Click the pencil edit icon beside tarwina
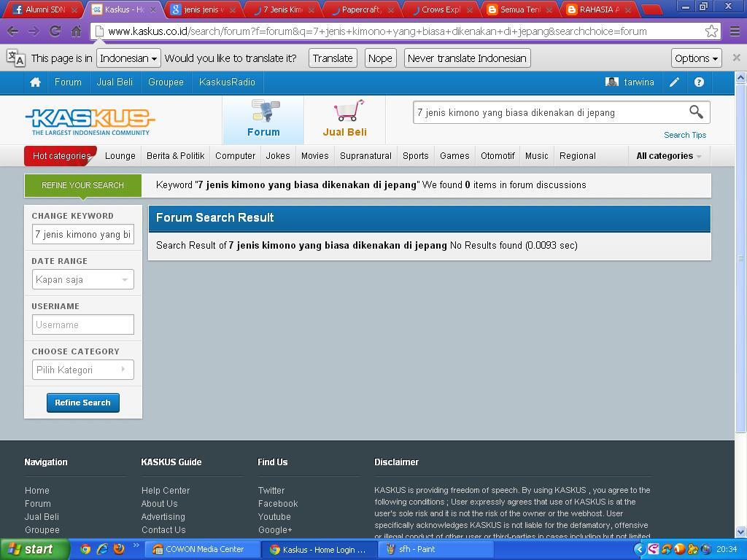This screenshot has height=560, width=747. point(674,82)
